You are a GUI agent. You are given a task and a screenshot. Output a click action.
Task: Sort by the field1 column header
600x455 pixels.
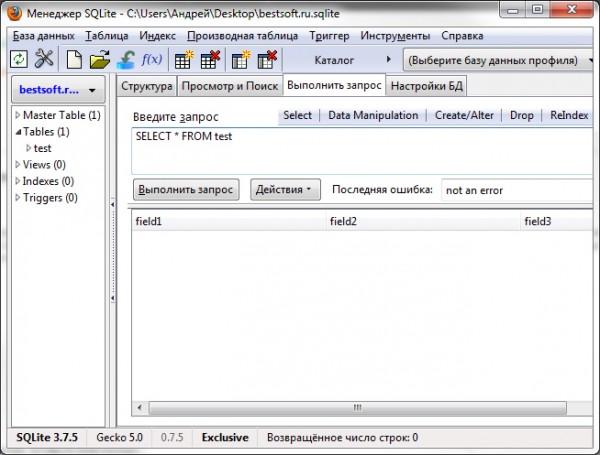(x=229, y=221)
